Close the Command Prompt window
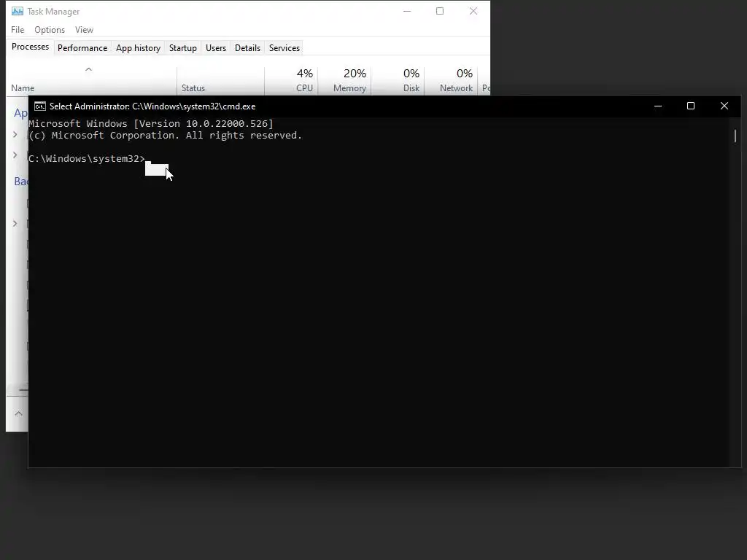Viewport: 747px width, 560px height. coord(724,106)
